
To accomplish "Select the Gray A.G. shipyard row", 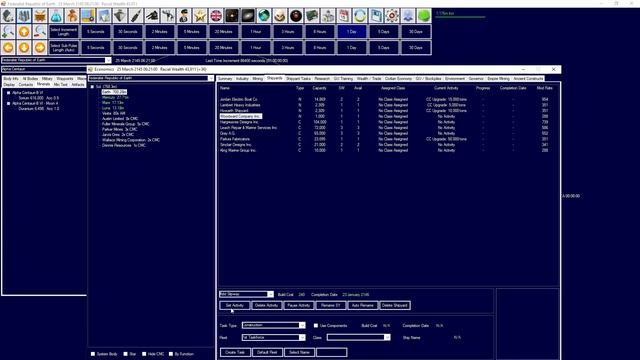I will tap(388, 133).
